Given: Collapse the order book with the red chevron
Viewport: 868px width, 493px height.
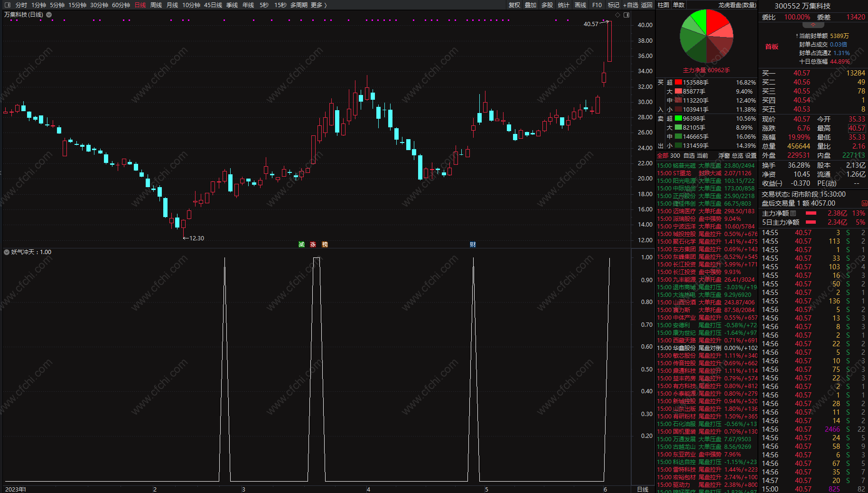Looking at the screenshot, I should [x=813, y=25].
